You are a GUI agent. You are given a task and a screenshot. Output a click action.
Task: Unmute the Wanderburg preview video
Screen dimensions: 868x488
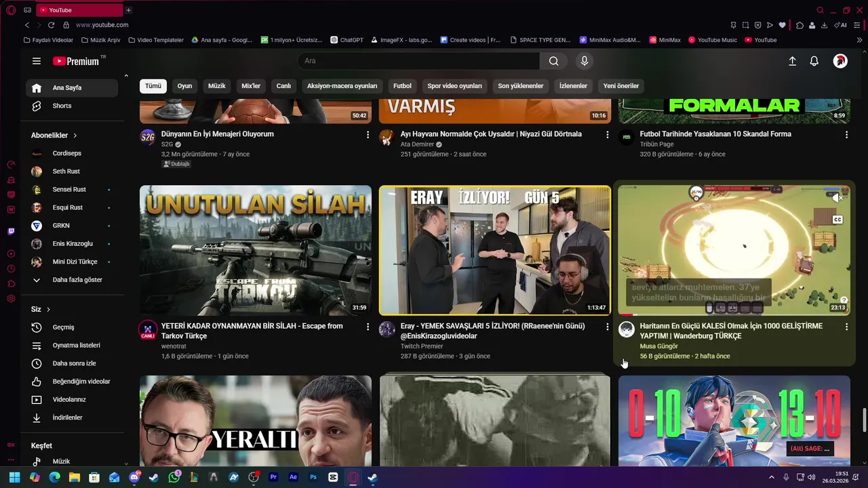tap(837, 197)
